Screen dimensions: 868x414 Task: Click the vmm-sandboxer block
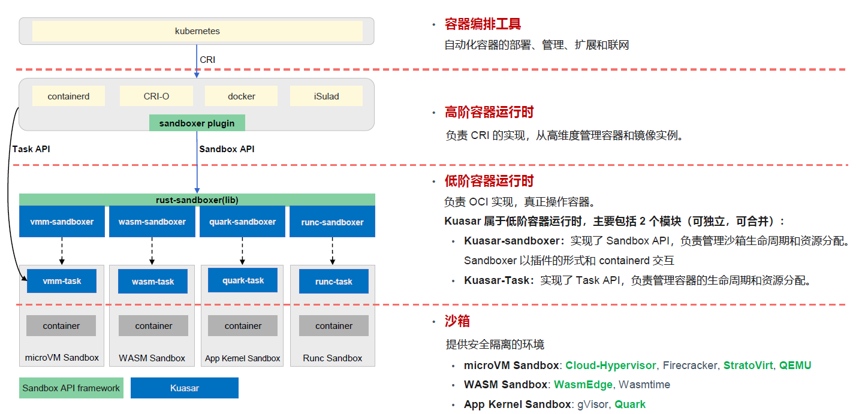pyautogui.click(x=62, y=222)
